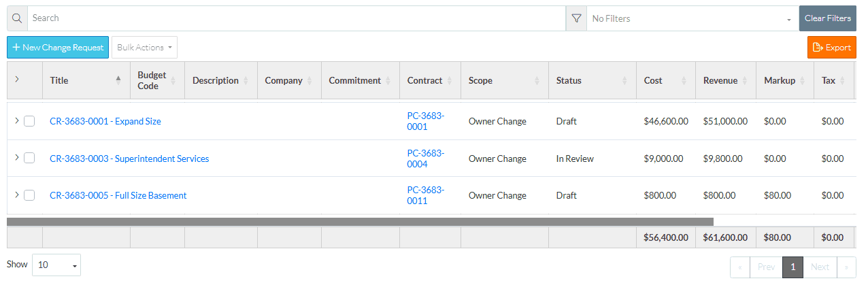Open the PC-3683-0004 contract link
Screen dimensions: 868x283
point(426,159)
